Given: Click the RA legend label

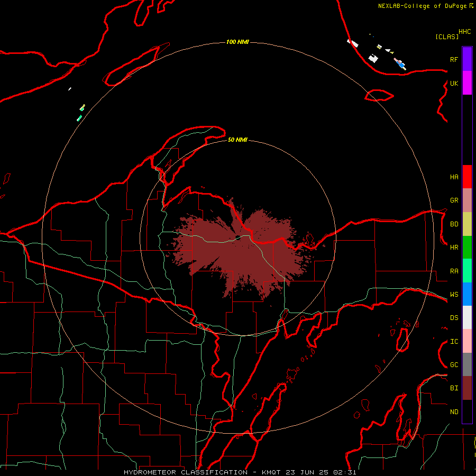Looking at the screenshot, I should 454,271.
